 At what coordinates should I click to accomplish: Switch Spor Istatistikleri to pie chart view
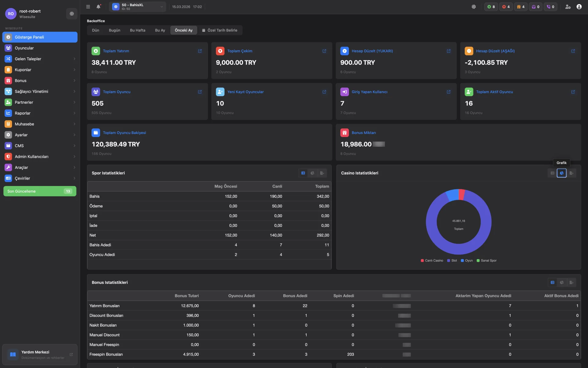(312, 173)
